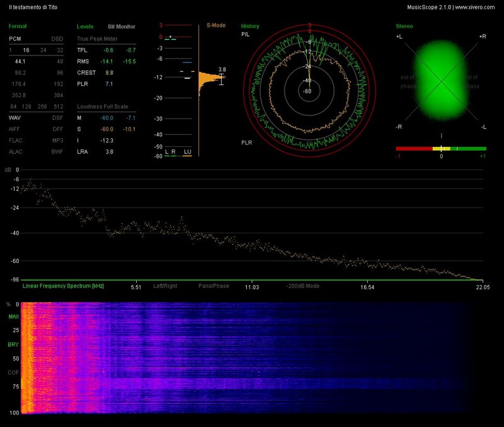
Task: Select MP3 file format
Action: (x=58, y=140)
